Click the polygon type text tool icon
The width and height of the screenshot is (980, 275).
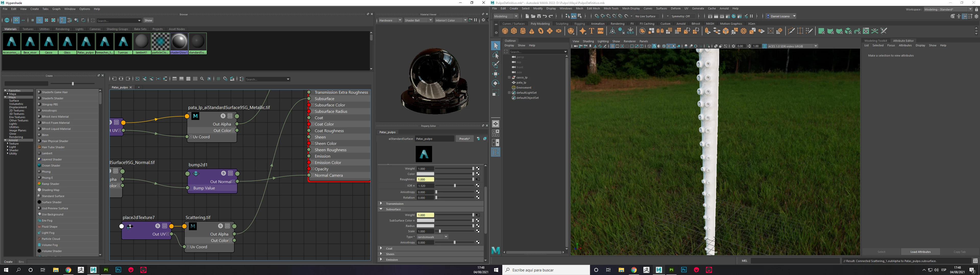pos(592,31)
